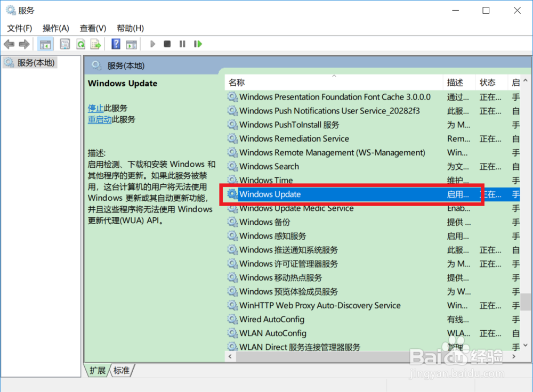Select WLAN Direct 服务连接管理器服务 row
533x392 pixels.
tap(373, 347)
